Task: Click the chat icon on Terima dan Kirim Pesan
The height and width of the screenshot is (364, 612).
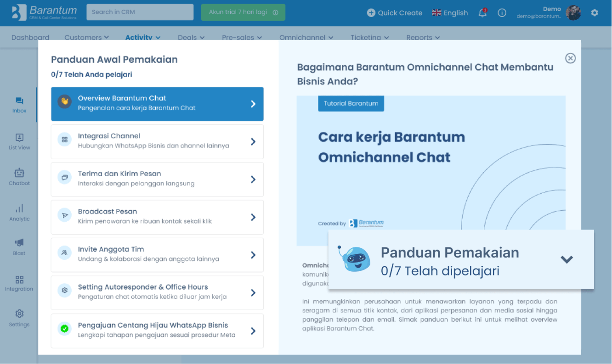Action: 64,177
